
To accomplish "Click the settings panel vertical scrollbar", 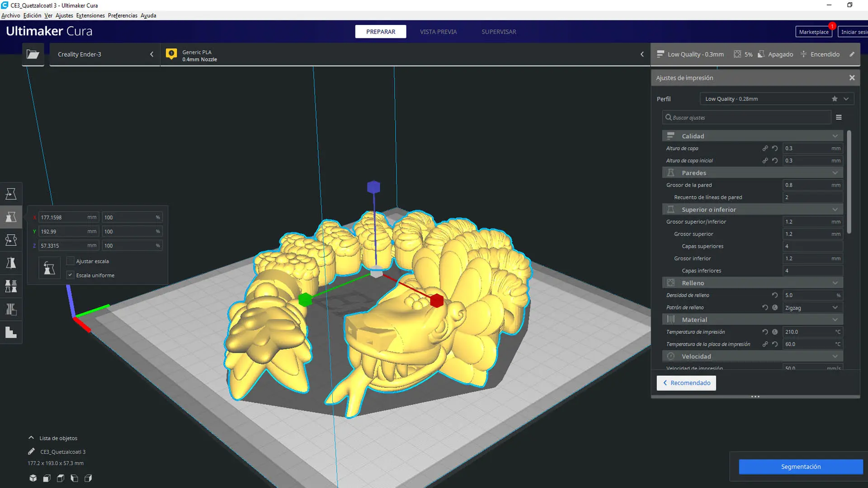I will click(x=849, y=182).
